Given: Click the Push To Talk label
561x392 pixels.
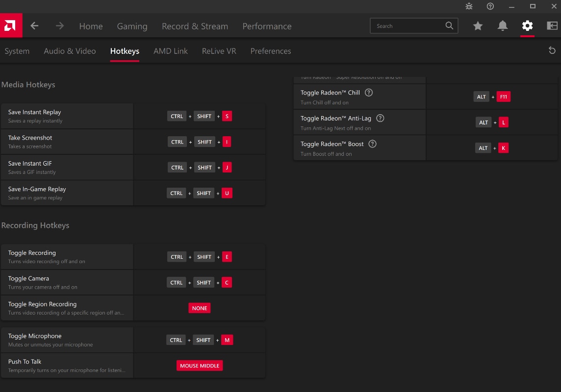Looking at the screenshot, I should coord(25,362).
